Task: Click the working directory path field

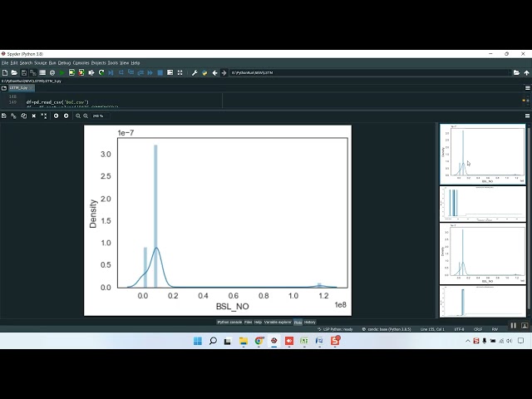Action: [369, 72]
